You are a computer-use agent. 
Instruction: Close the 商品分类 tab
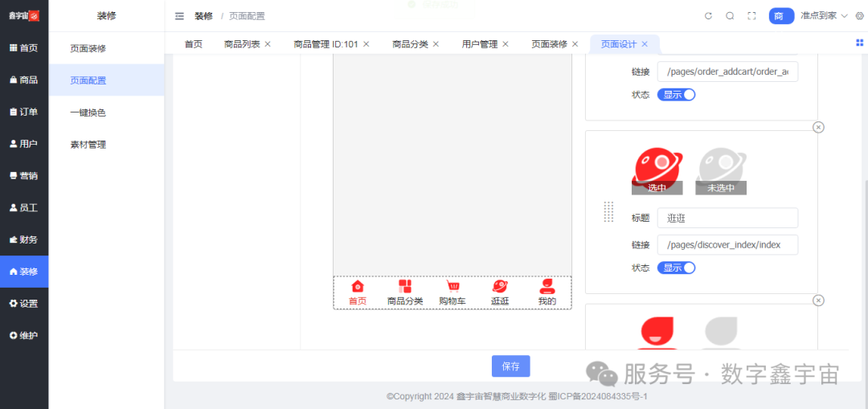pyautogui.click(x=436, y=44)
